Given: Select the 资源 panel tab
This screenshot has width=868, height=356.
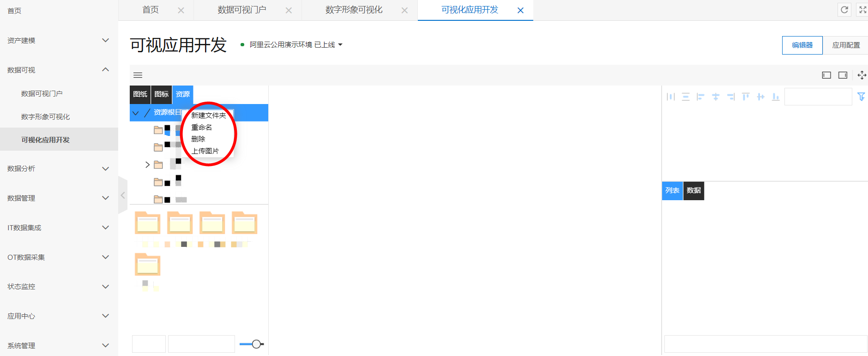Looking at the screenshot, I should tap(183, 94).
